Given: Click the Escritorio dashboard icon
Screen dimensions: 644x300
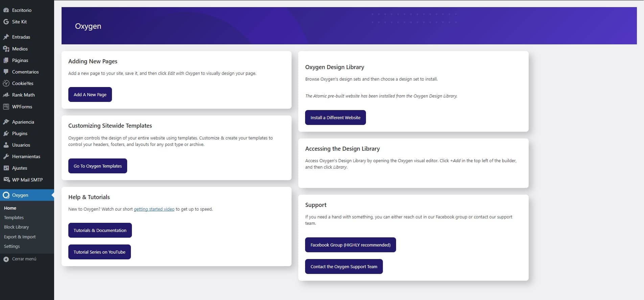Looking at the screenshot, I should click(6, 10).
